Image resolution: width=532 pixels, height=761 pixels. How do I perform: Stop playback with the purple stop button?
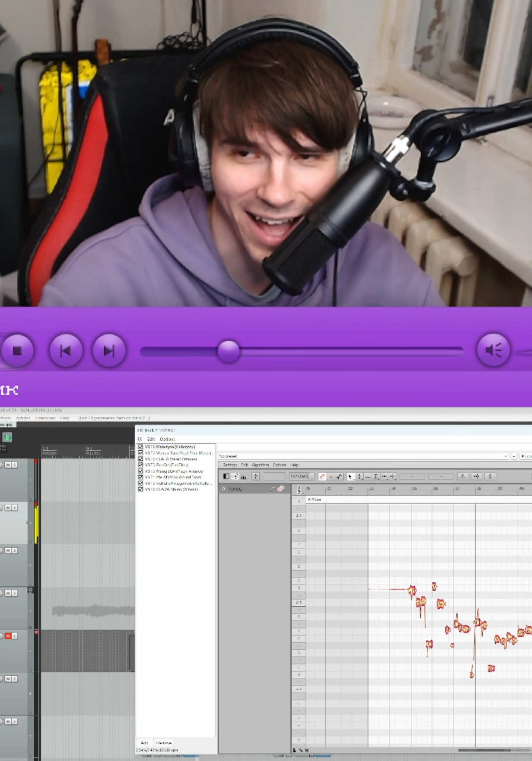coord(17,350)
